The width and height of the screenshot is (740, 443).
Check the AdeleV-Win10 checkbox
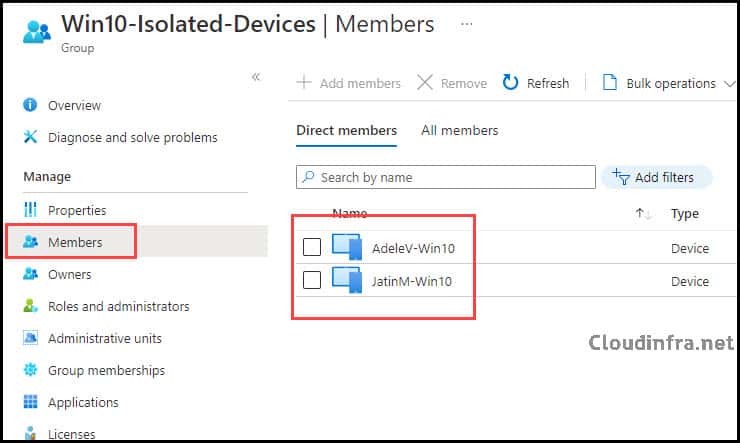click(x=311, y=247)
